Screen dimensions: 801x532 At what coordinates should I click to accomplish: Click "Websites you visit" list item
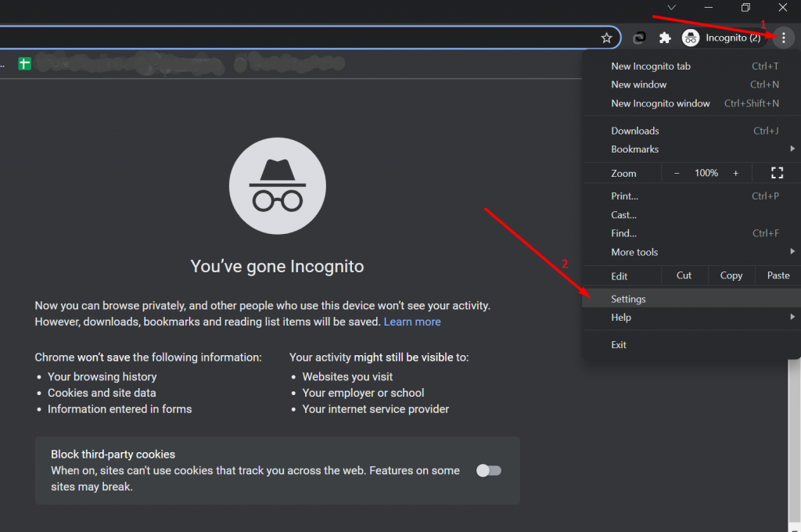(347, 376)
